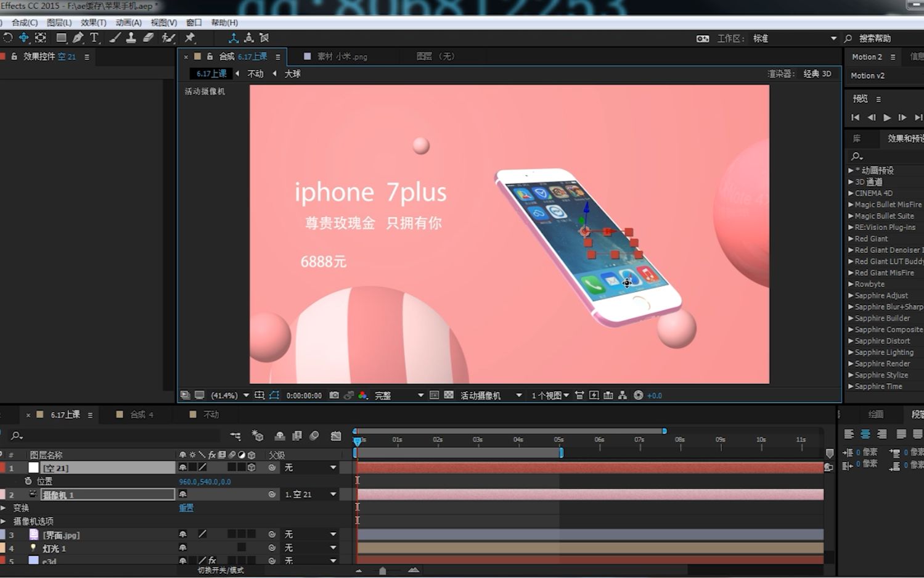This screenshot has height=578, width=924.
Task: Select the Puppet Pin tool
Action: click(190, 38)
